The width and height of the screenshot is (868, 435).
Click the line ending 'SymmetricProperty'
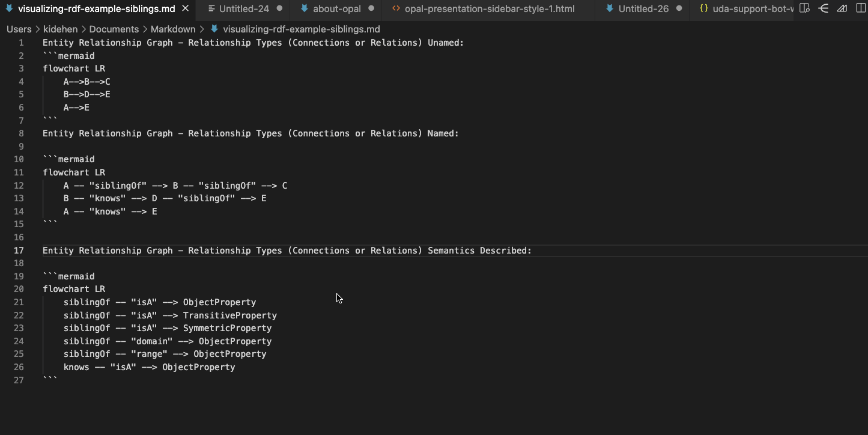[x=168, y=328]
